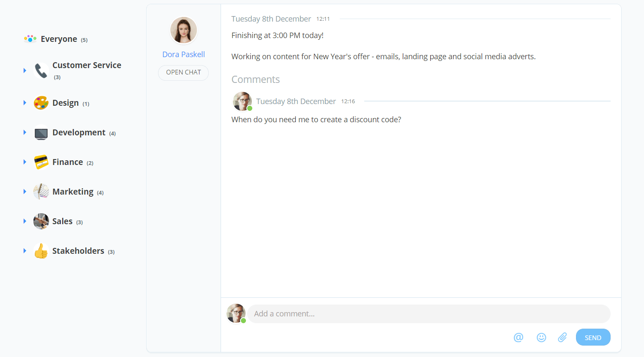Select the Customer Service label
The image size is (644, 357).
point(87,65)
